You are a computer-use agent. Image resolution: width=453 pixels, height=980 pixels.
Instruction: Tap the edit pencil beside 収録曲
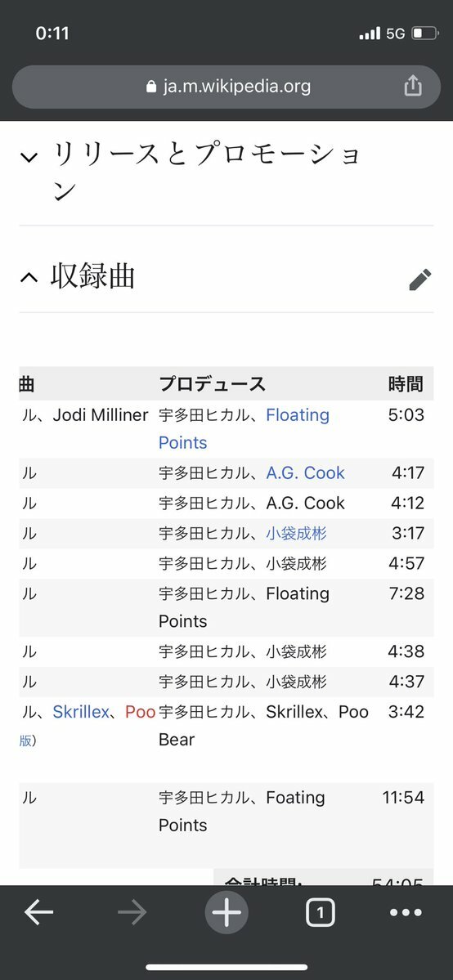pos(419,280)
